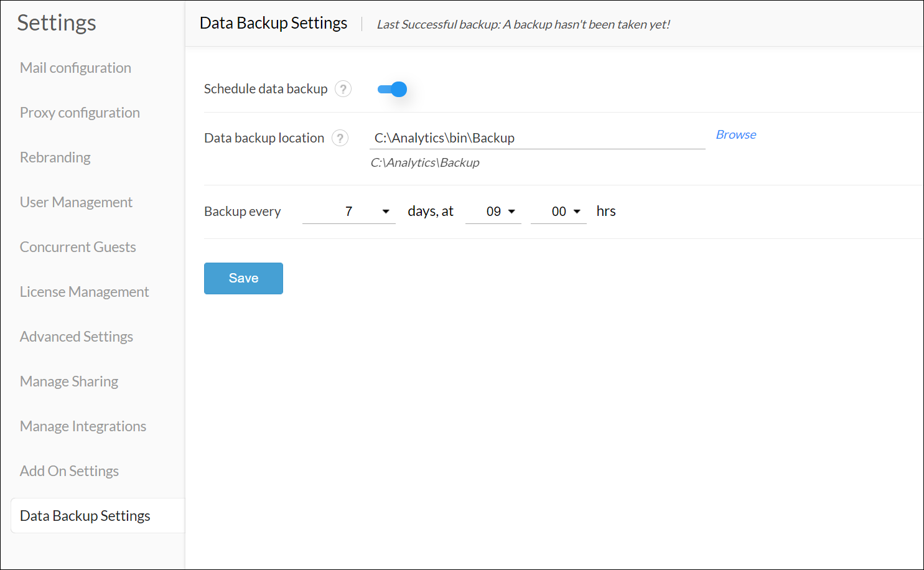Select Add On Settings
This screenshot has width=924, height=570.
tap(69, 471)
